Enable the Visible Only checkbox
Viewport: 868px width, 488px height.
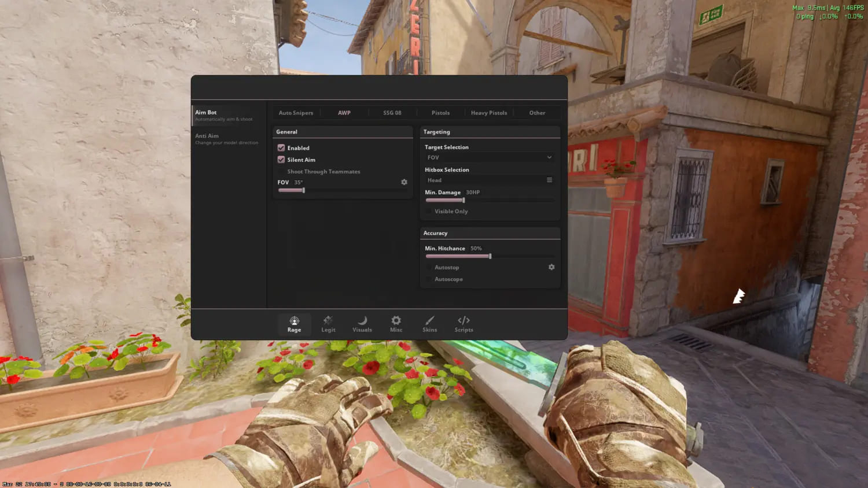coord(429,212)
